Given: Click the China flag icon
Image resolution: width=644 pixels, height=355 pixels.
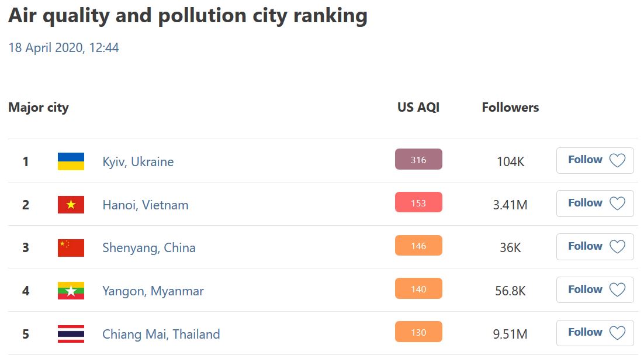Looking at the screenshot, I should (71, 248).
